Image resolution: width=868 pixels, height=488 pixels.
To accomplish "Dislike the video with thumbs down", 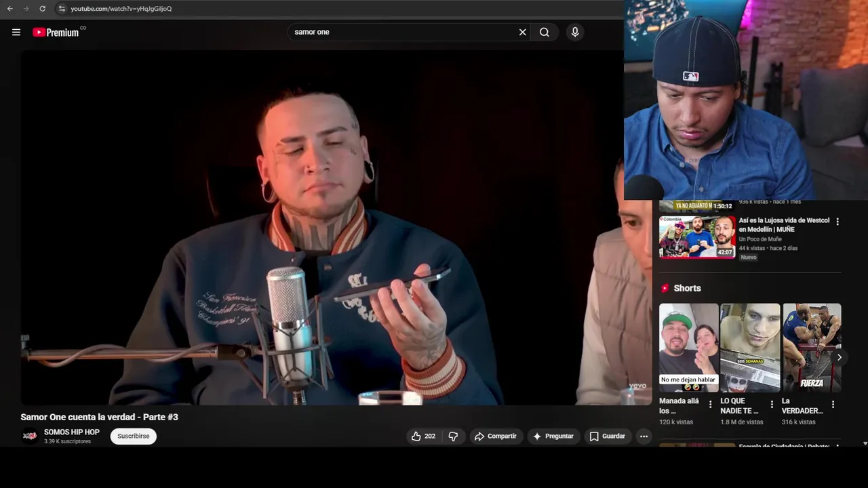I will click(454, 436).
